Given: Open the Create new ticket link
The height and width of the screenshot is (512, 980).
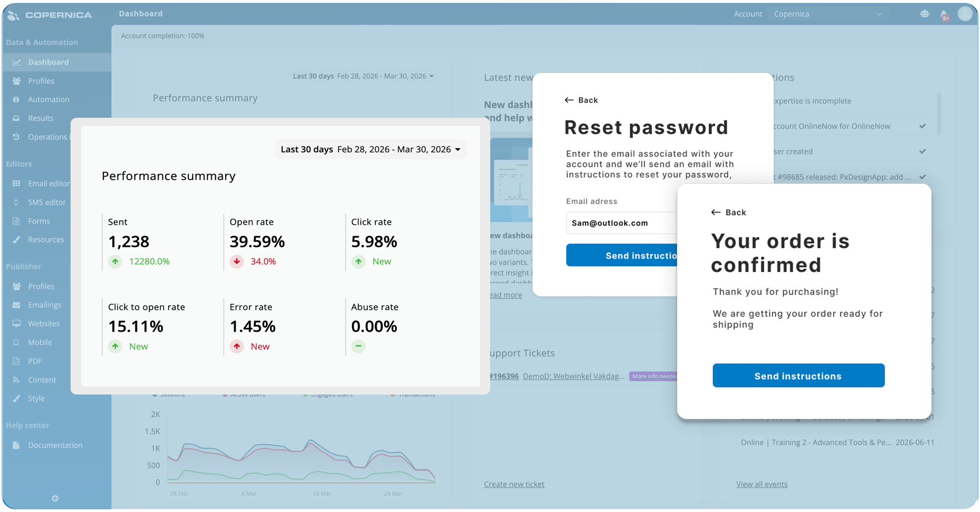Looking at the screenshot, I should [514, 484].
